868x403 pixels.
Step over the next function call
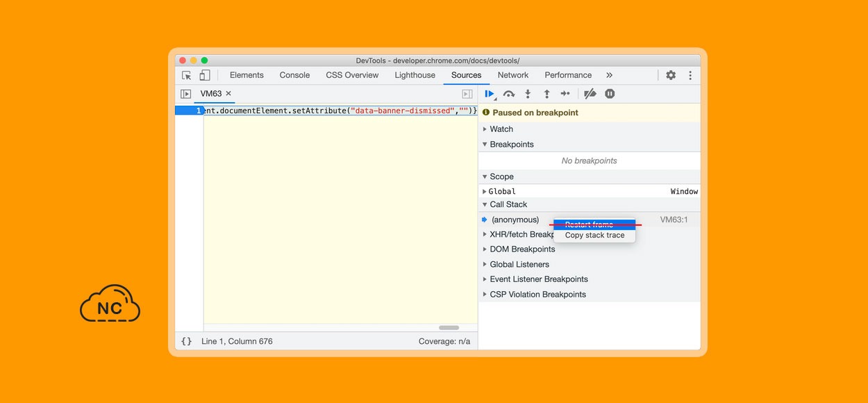click(509, 94)
